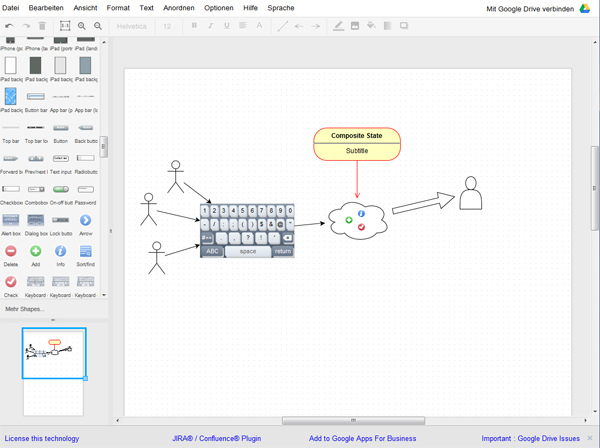Screen dimensions: 600x448
Task: Click the insert image icon in toolbar
Action: click(354, 26)
